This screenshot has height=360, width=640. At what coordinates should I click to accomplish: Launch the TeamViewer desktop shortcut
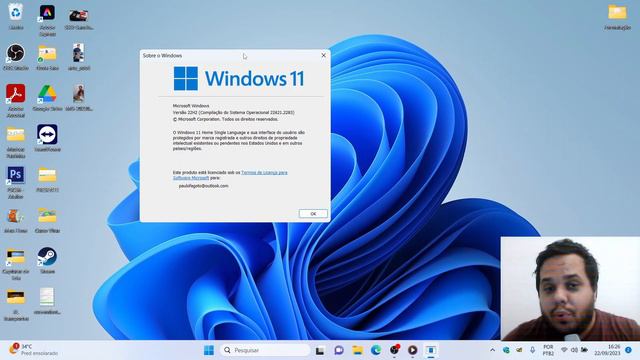pyautogui.click(x=47, y=138)
